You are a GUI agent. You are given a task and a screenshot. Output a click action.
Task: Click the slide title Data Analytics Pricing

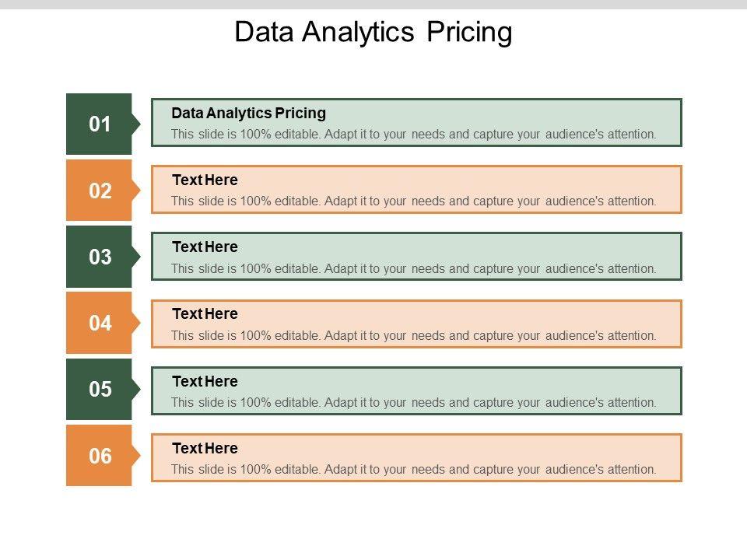(x=373, y=33)
